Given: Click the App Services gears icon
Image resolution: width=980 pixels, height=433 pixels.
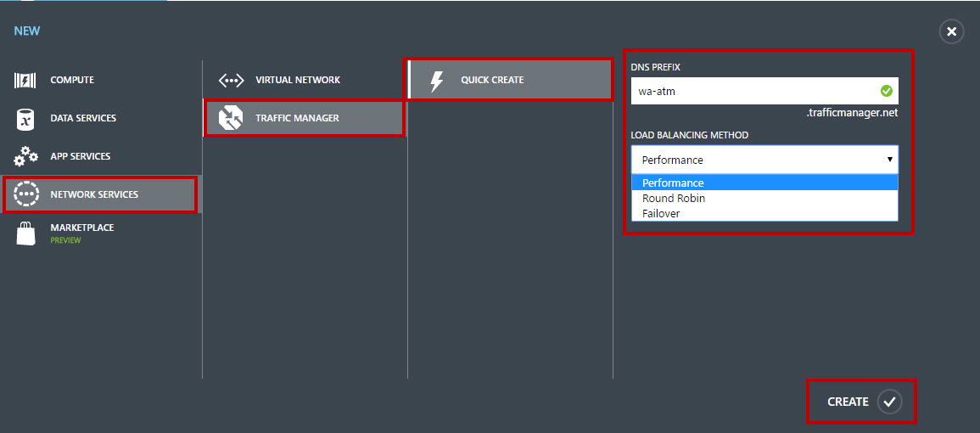Looking at the screenshot, I should [x=25, y=156].
